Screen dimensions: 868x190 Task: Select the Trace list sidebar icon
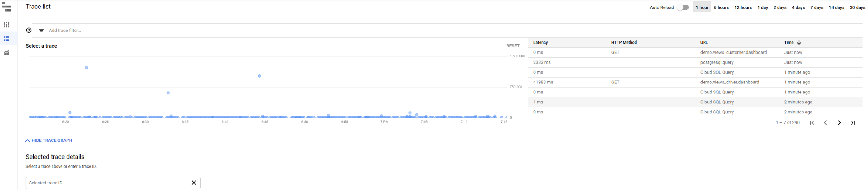7,39
